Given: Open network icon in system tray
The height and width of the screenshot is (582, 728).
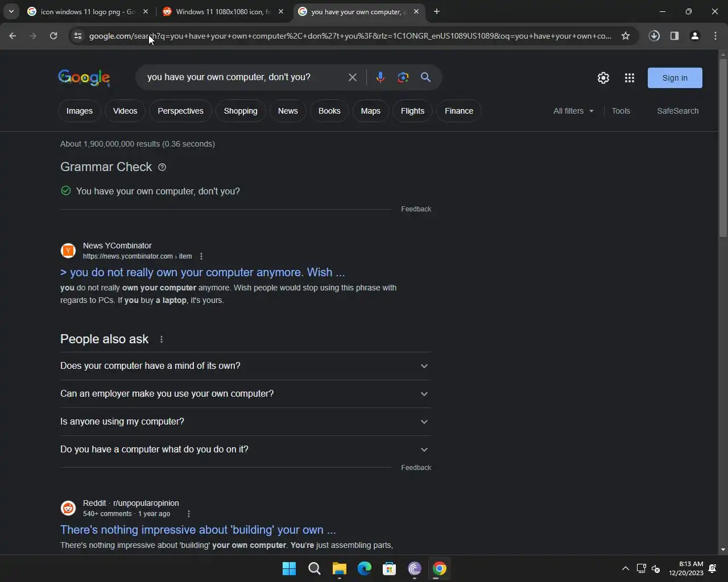Looking at the screenshot, I should click(x=641, y=568).
